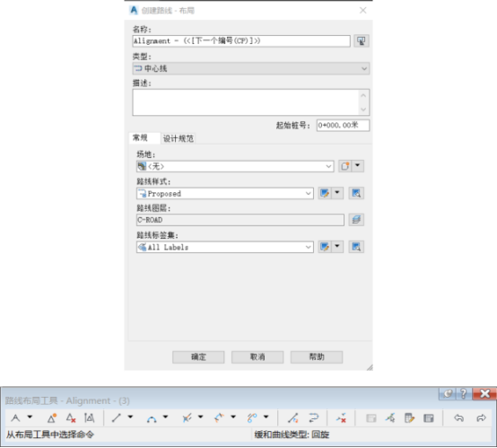Select the floating line with spiral tool
The width and height of the screenshot is (497, 448).
tap(187, 417)
